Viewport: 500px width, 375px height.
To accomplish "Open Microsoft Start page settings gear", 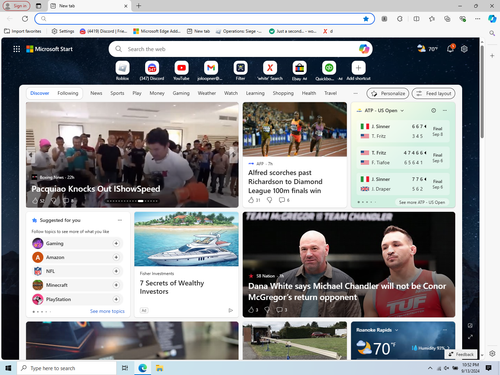I will click(464, 49).
